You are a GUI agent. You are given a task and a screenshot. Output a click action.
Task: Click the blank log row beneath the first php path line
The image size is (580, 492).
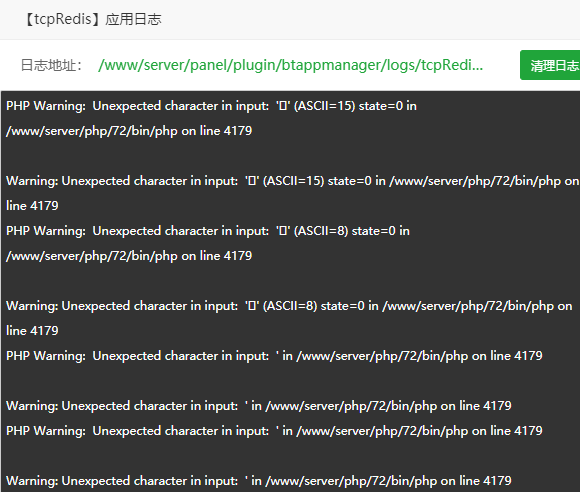point(290,156)
